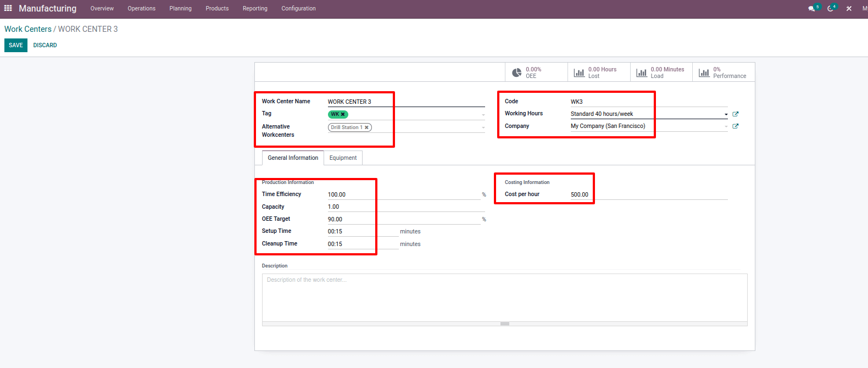Open the activities clock icon
This screenshot has height=368, width=868.
pos(830,9)
